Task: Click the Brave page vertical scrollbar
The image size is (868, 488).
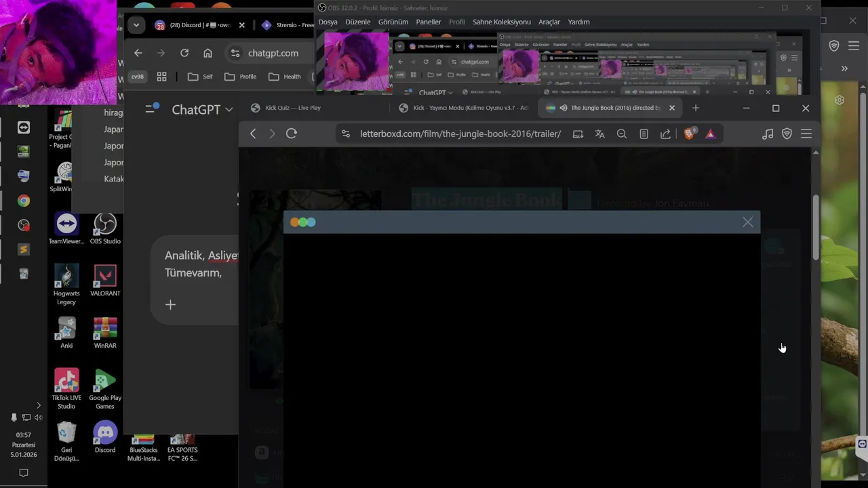Action: coord(816,227)
